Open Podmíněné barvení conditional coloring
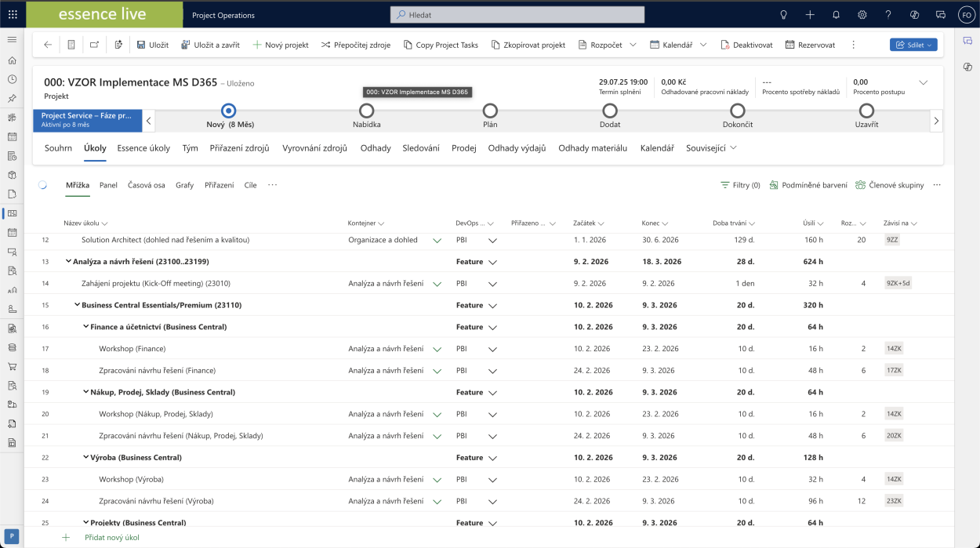980x548 pixels. pyautogui.click(x=808, y=185)
